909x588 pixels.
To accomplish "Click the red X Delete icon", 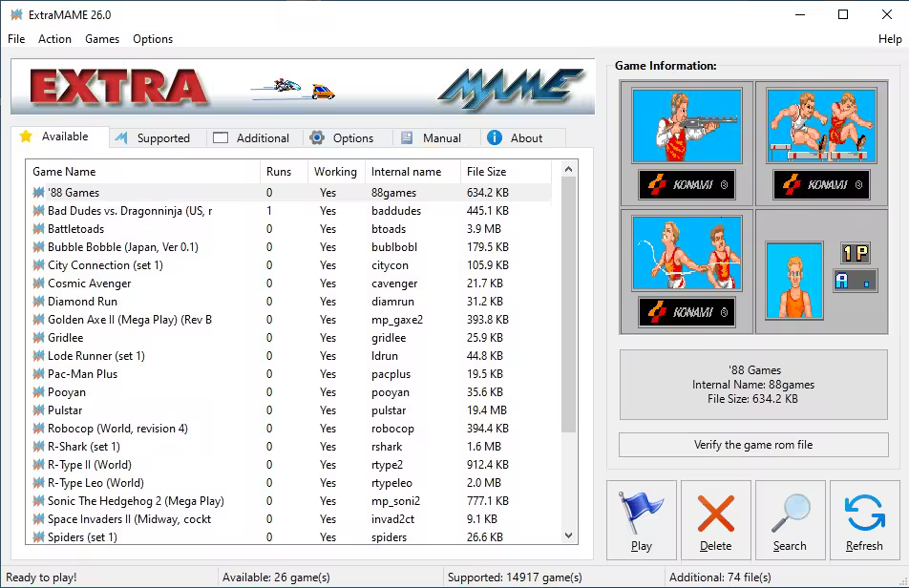I will [715, 514].
